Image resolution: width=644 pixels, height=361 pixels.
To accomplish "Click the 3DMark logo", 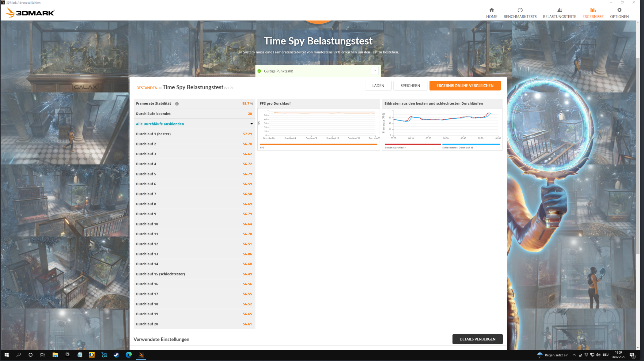I will click(30, 13).
